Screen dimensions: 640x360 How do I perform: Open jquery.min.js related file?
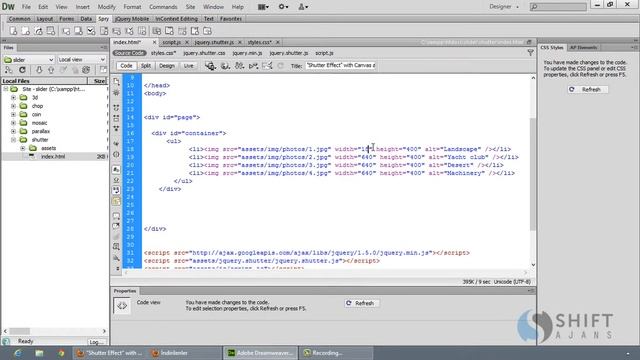coord(247,53)
